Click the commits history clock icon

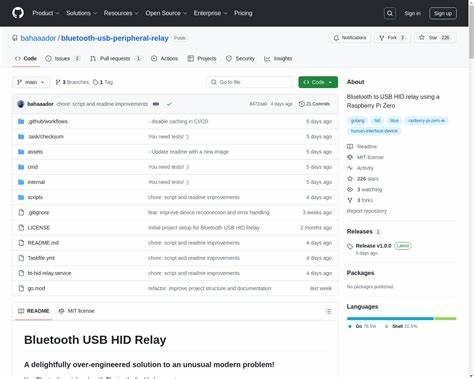click(x=301, y=104)
